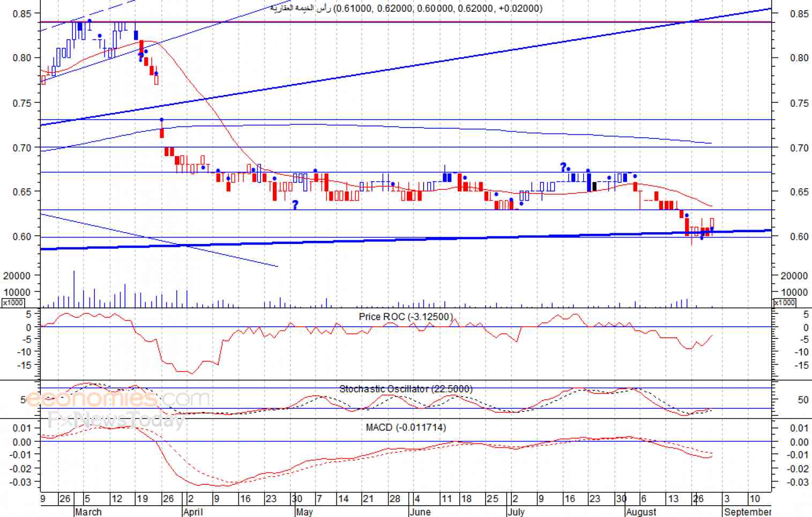Click the x1000 volume scale label on the left
The height and width of the screenshot is (517, 812).
pos(12,302)
